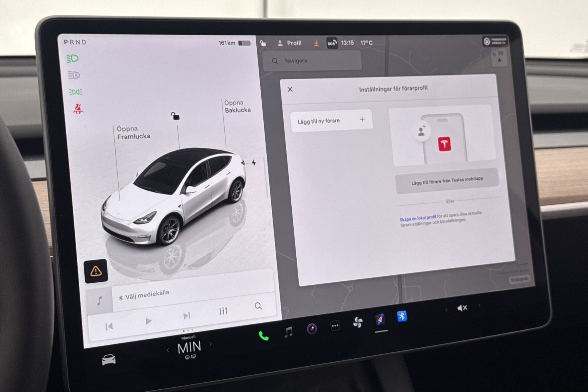The height and width of the screenshot is (392, 588).
Task: Lower volume with left chevron
Action: (446, 310)
